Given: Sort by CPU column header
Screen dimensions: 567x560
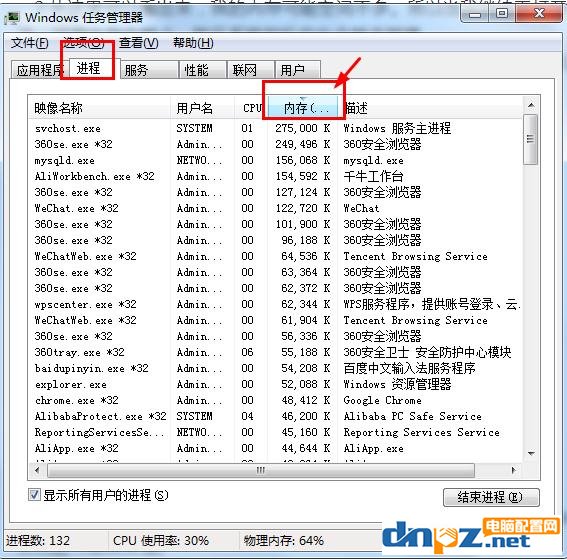Looking at the screenshot, I should click(252, 108).
